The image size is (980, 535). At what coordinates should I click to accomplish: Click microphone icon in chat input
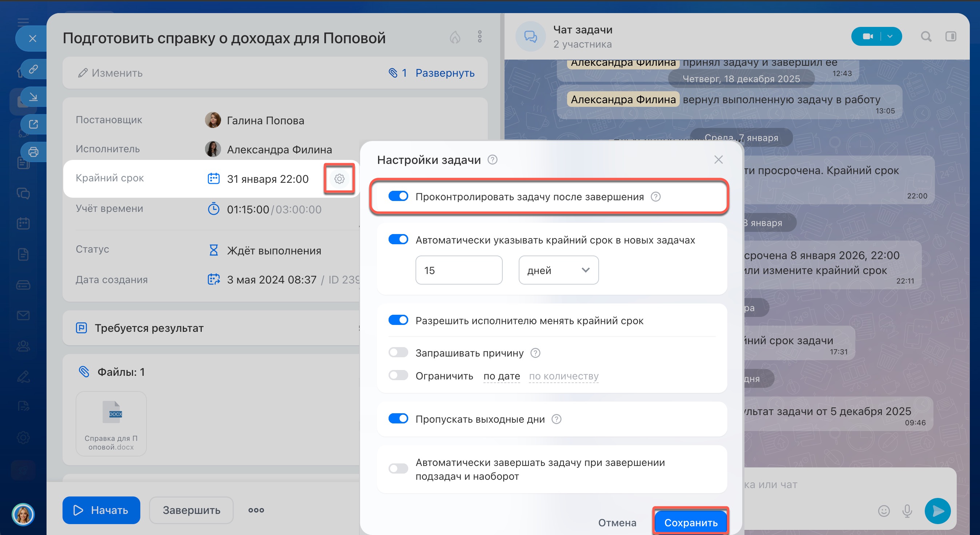pos(907,511)
